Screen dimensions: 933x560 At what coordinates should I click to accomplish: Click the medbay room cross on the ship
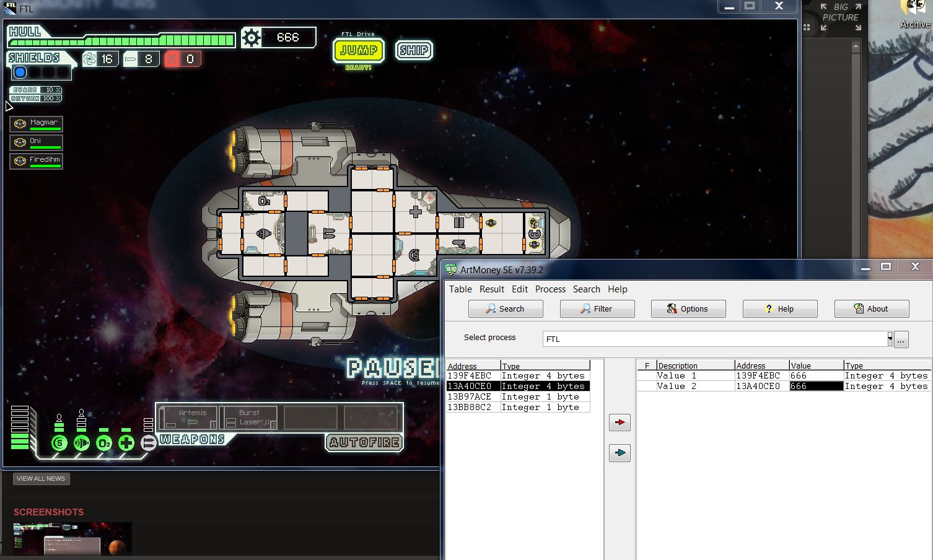coord(416,212)
